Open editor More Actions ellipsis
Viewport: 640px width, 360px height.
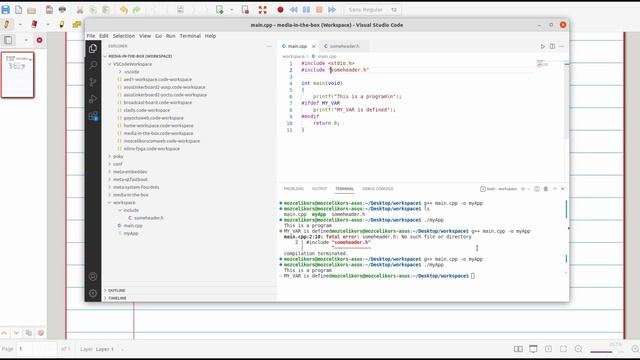point(562,46)
